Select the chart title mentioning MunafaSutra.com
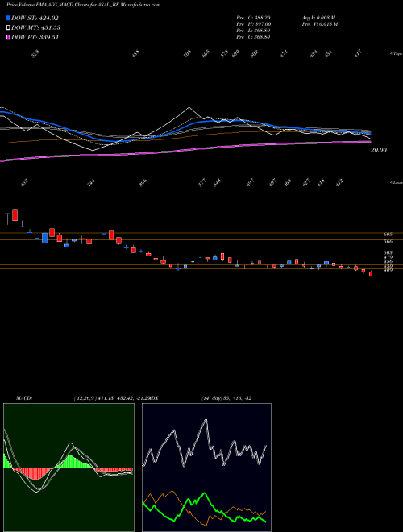This screenshot has height=532, width=403. point(84,5)
